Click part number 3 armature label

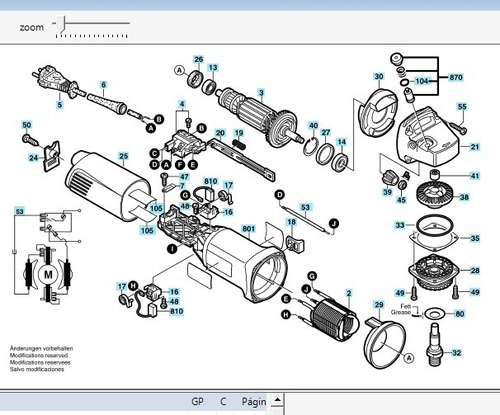click(x=262, y=92)
